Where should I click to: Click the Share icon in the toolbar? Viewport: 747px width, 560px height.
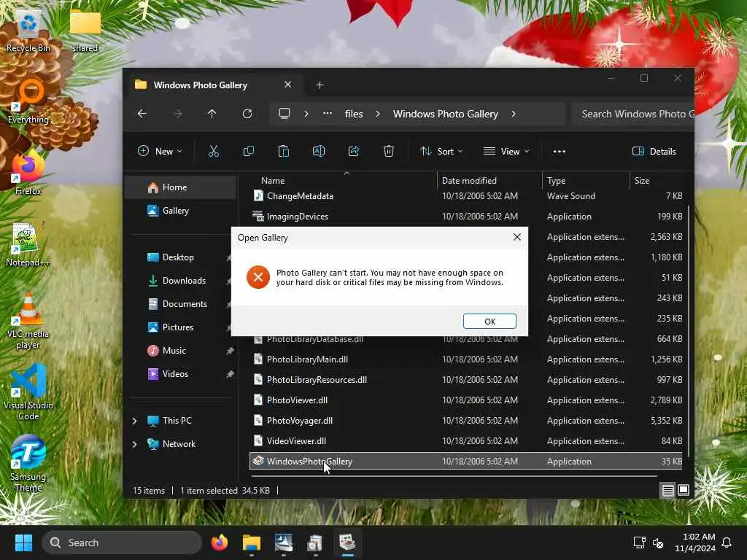point(354,152)
